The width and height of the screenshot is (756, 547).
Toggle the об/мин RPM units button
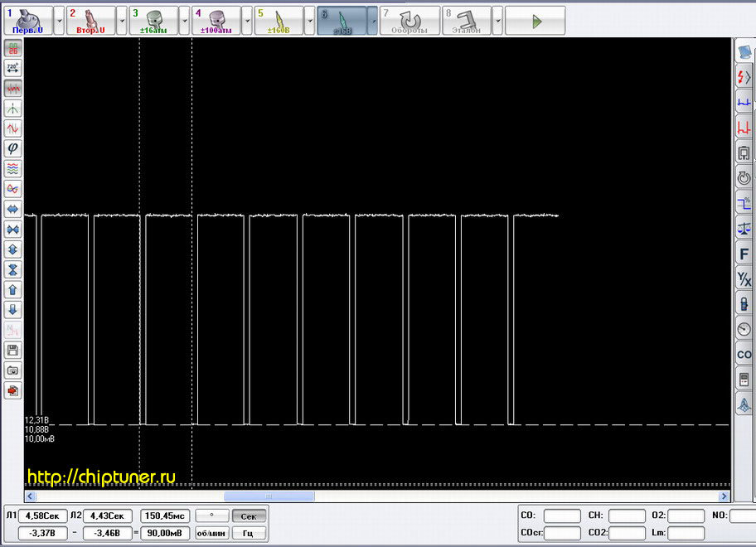(212, 533)
